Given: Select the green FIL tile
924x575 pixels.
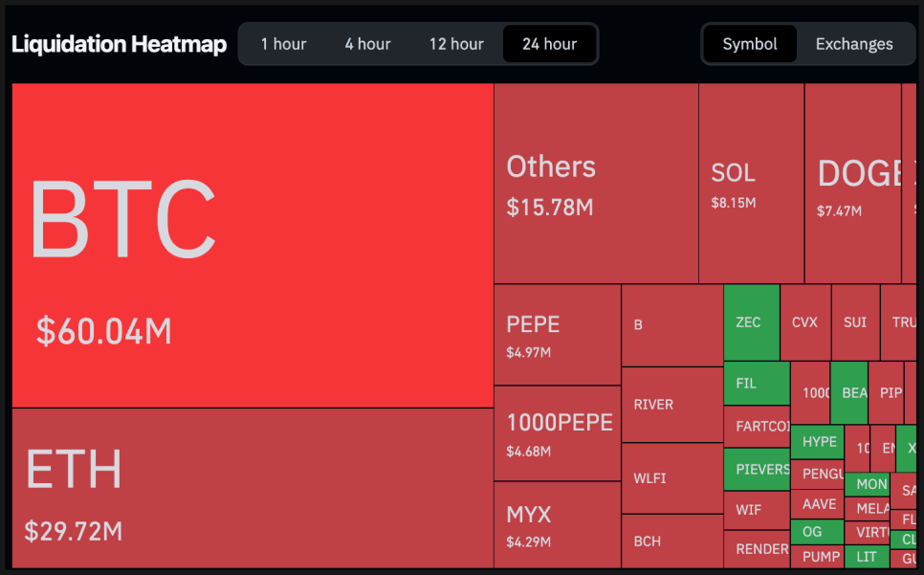Looking at the screenshot, I should click(x=756, y=383).
